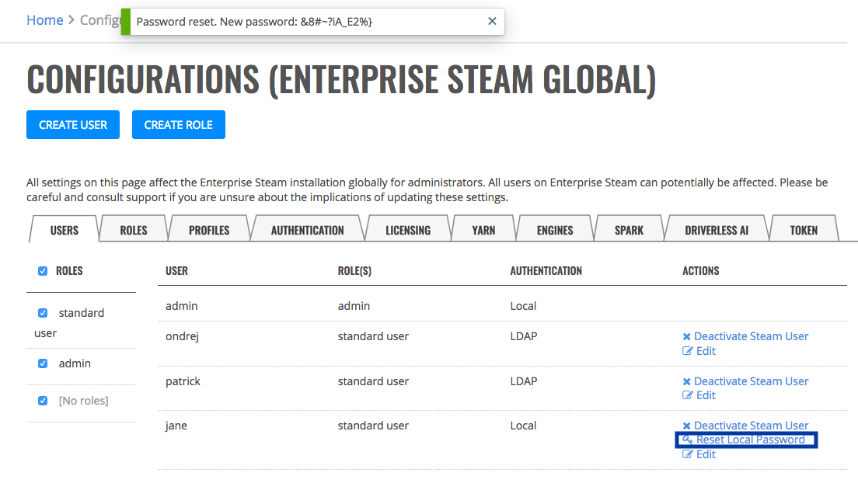The width and height of the screenshot is (858, 504).
Task: Click the pencil edit icon for jane
Action: pos(687,454)
